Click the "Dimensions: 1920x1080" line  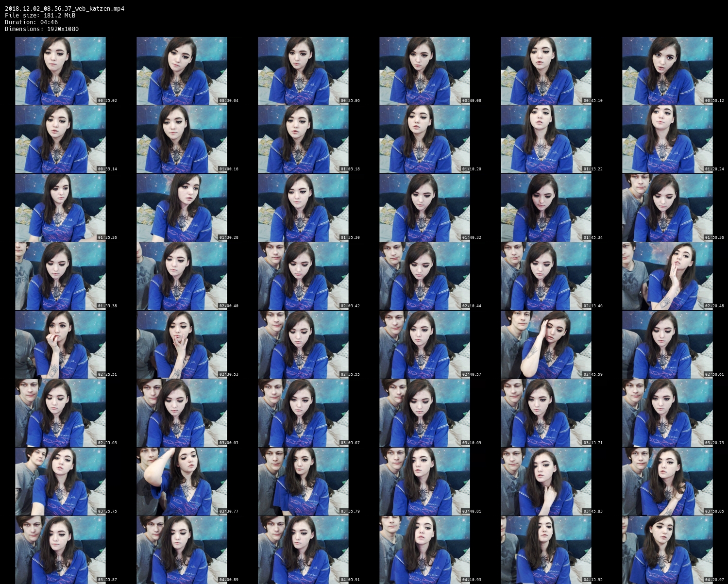(42, 29)
